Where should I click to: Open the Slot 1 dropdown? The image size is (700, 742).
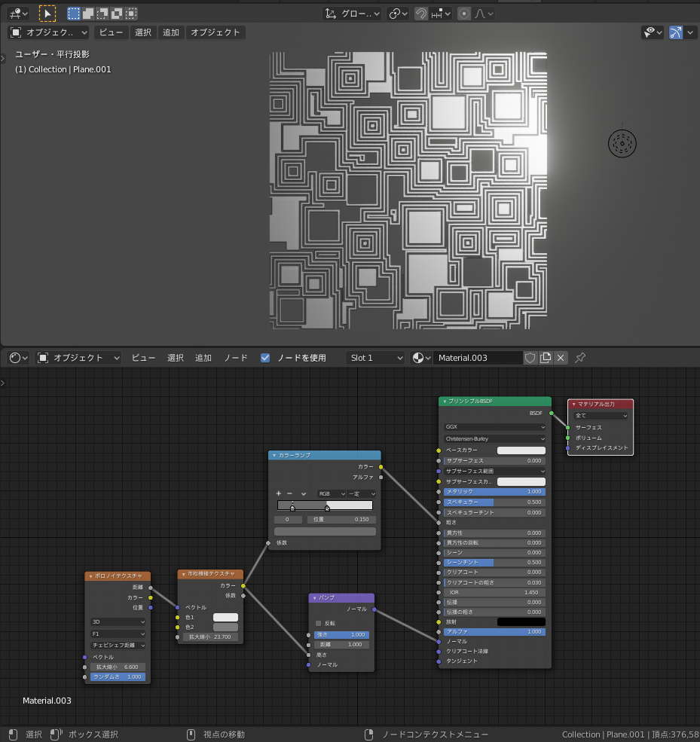click(x=376, y=358)
